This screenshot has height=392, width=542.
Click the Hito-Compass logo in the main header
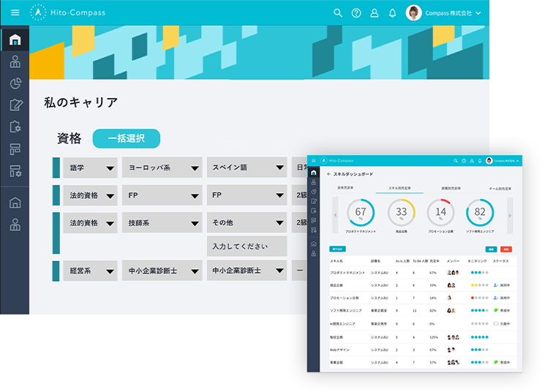pyautogui.click(x=69, y=13)
